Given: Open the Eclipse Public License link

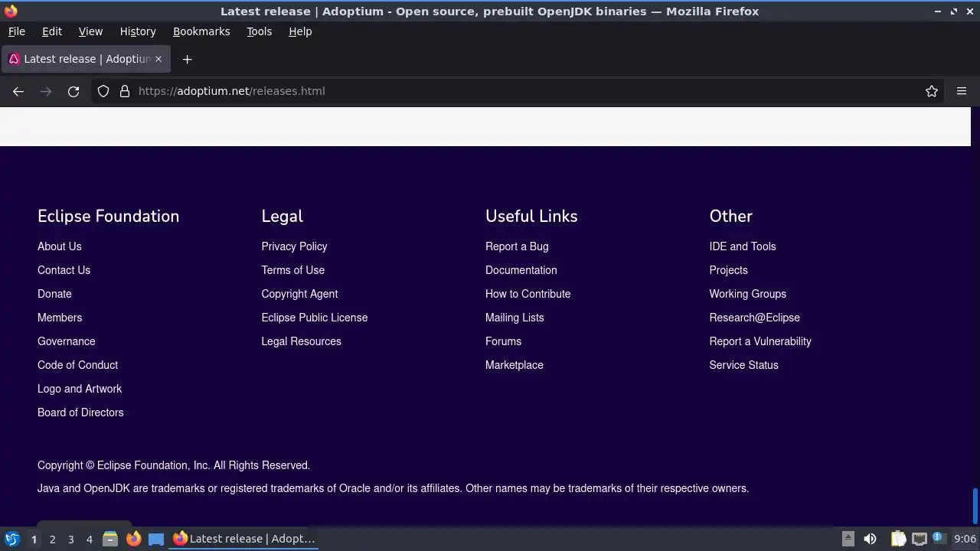Looking at the screenshot, I should click(x=314, y=318).
